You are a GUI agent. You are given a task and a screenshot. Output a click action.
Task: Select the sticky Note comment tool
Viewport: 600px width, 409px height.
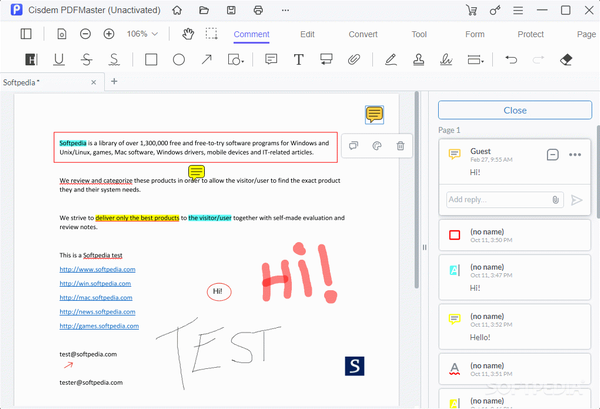point(271,59)
